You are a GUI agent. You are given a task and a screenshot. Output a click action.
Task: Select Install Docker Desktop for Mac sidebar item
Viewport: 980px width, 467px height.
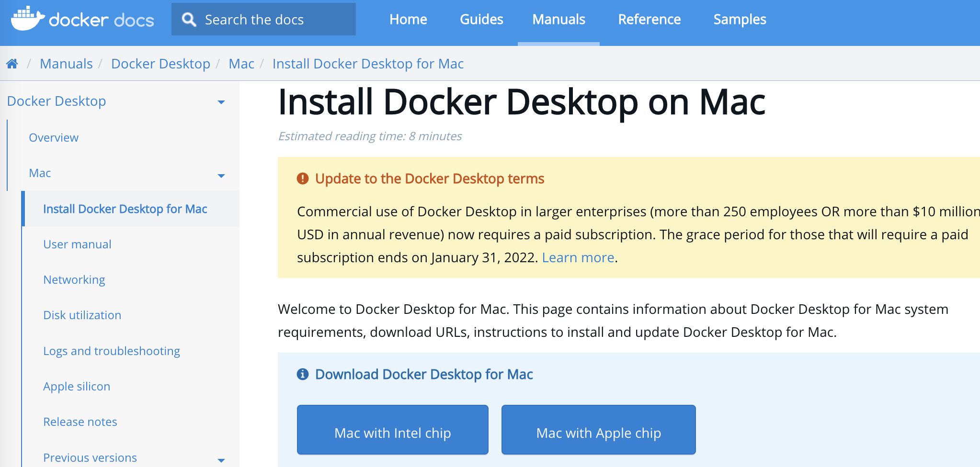point(125,209)
